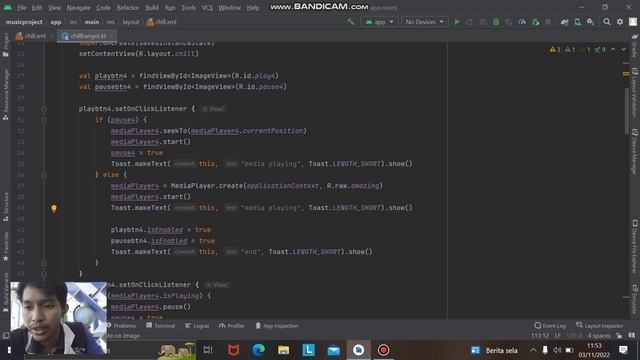640x360 pixels.
Task: Click the Berita sela news widget
Action: (494, 350)
